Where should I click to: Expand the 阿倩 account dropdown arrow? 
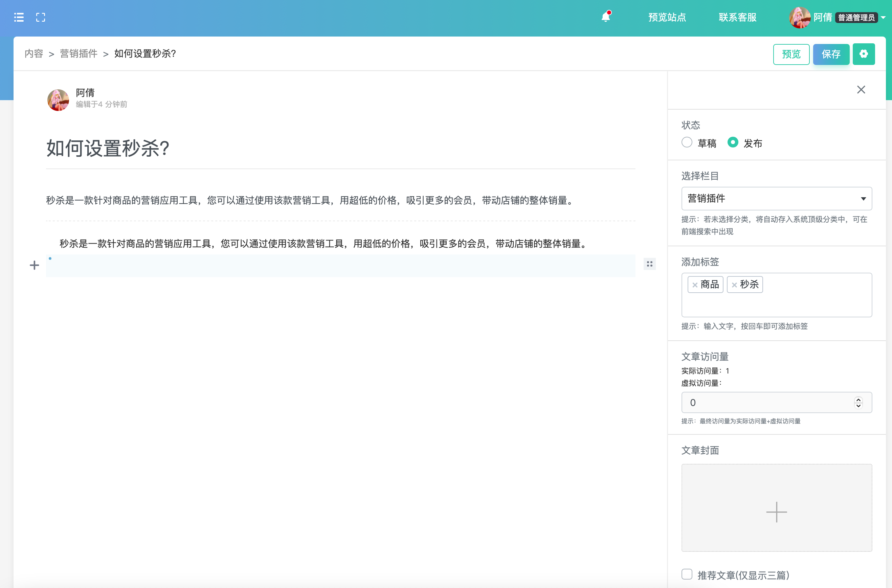coord(884,18)
